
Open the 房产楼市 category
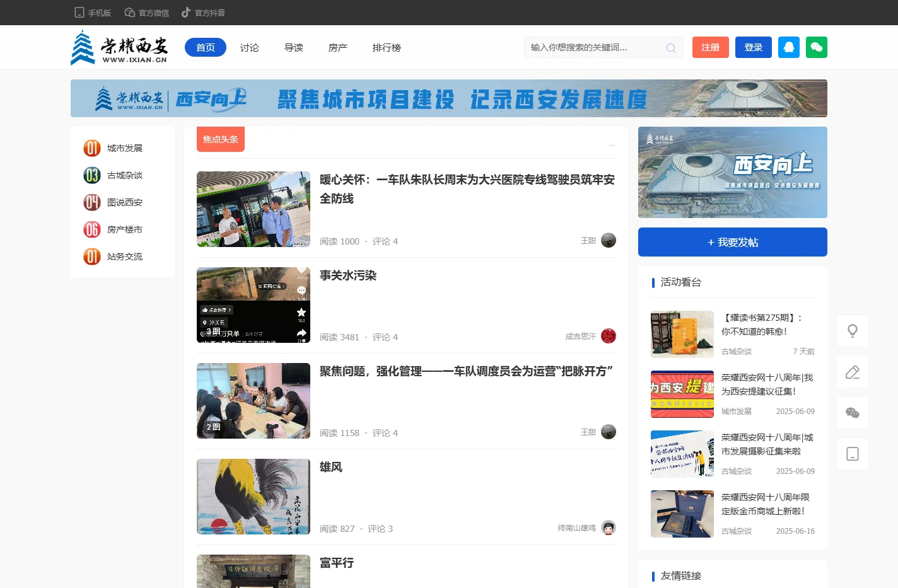124,229
